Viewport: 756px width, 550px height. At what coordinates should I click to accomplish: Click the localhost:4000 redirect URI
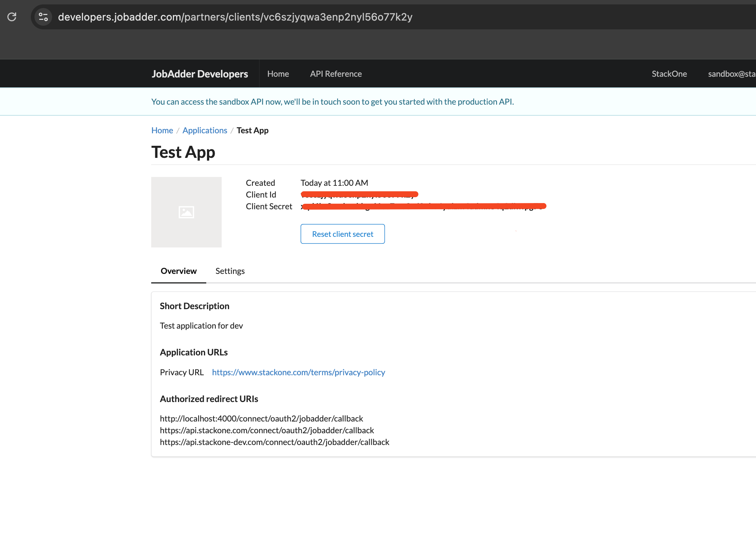click(261, 418)
